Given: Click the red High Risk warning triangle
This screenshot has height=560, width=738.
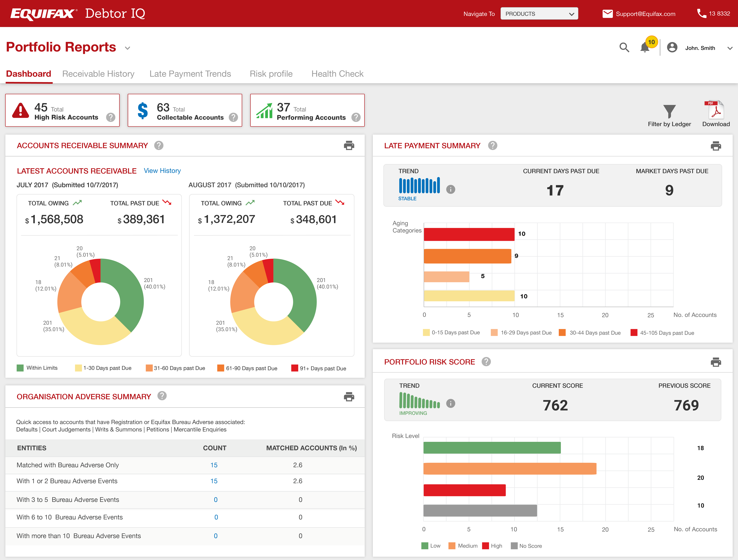Looking at the screenshot, I should (21, 111).
